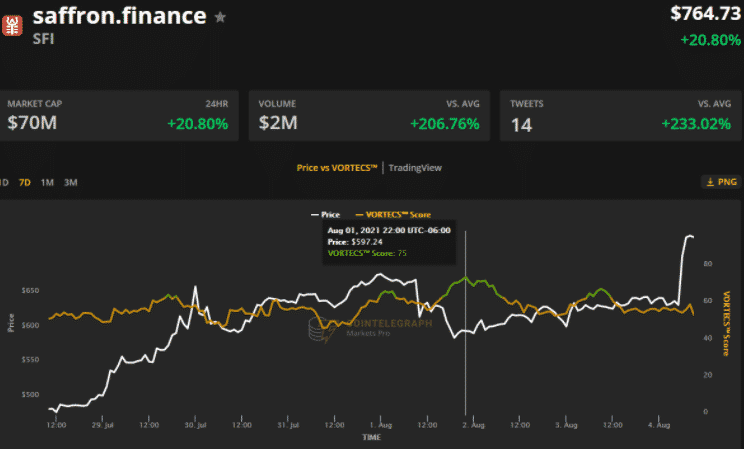This screenshot has height=449, width=744.
Task: Toggle the white Price line in legend
Action: 327,215
